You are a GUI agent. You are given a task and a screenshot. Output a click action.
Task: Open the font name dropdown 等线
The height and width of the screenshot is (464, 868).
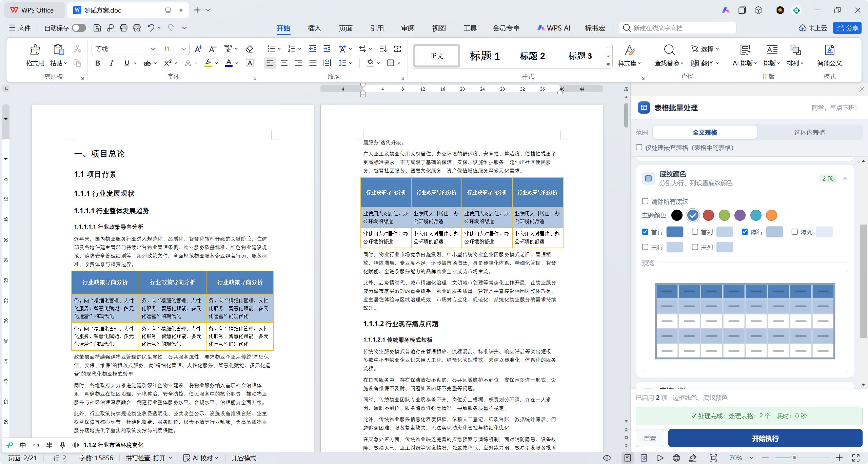pyautogui.click(x=153, y=49)
